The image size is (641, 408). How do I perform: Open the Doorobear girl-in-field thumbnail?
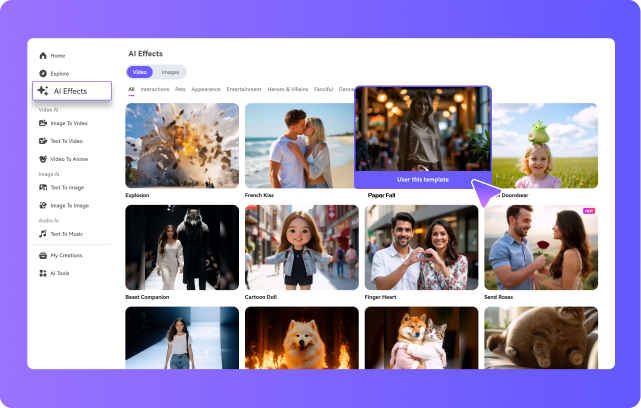[x=545, y=146]
